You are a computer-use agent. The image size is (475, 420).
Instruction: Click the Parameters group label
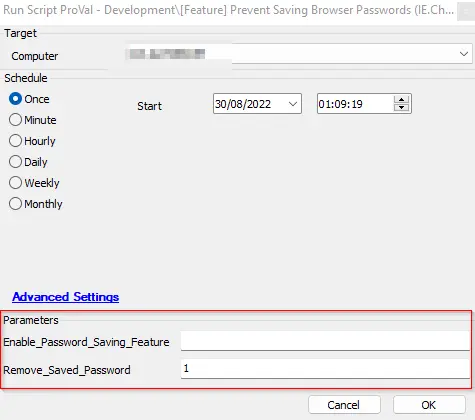pyautogui.click(x=31, y=320)
